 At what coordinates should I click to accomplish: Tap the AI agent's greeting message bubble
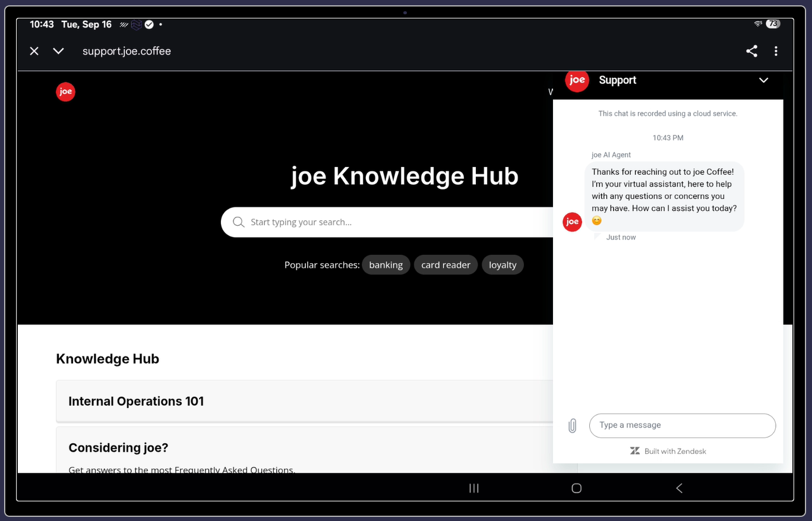(665, 196)
